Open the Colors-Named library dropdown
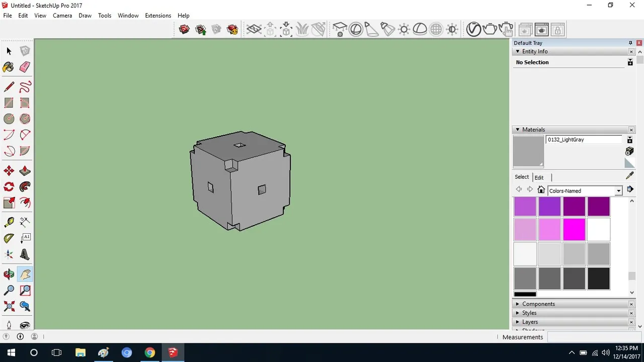The image size is (644, 362). (618, 191)
